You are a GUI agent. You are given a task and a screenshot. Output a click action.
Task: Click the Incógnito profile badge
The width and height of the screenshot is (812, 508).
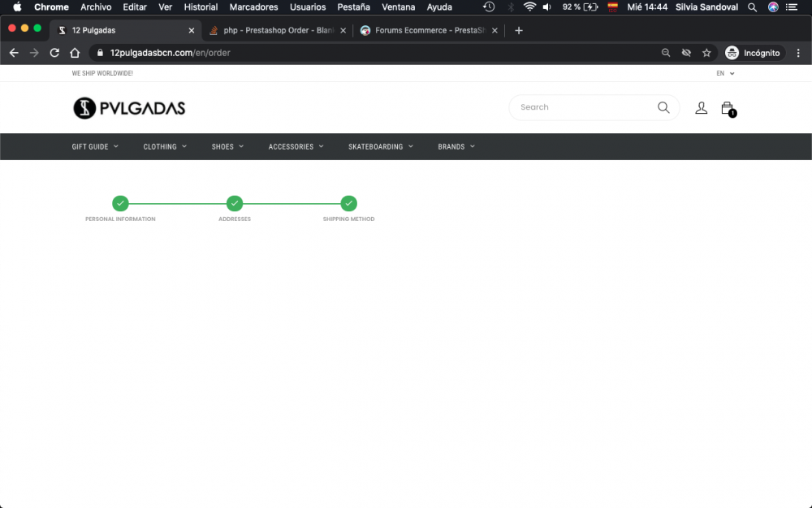(753, 53)
